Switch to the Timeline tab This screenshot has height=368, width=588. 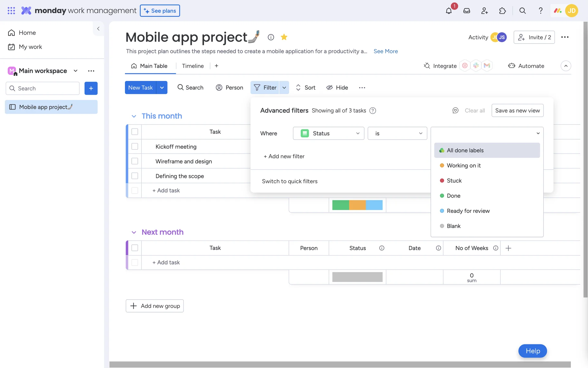pos(193,66)
